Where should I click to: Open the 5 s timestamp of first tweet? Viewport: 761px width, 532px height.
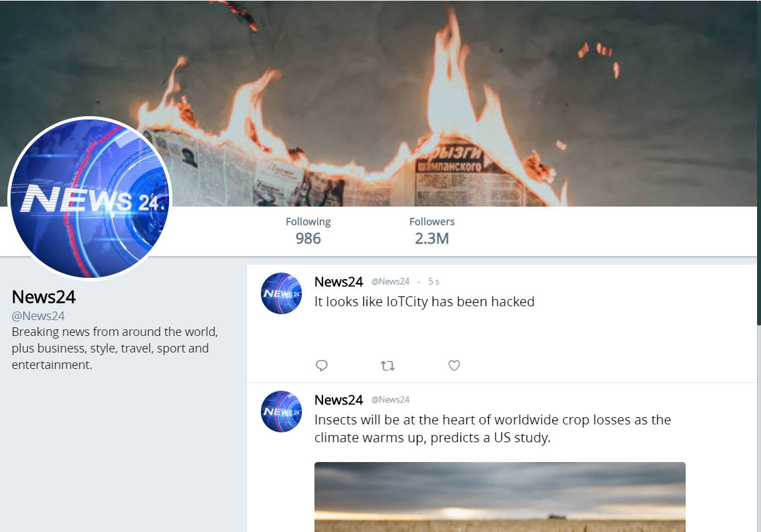pyautogui.click(x=433, y=281)
